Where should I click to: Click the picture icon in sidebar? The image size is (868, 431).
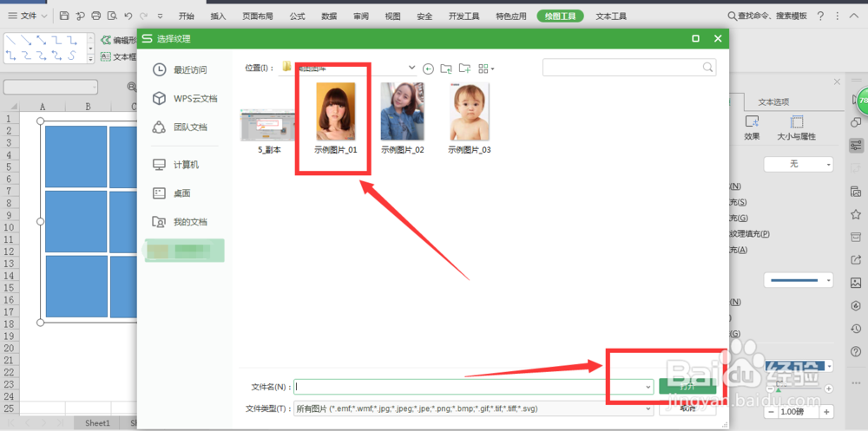pos(856,283)
